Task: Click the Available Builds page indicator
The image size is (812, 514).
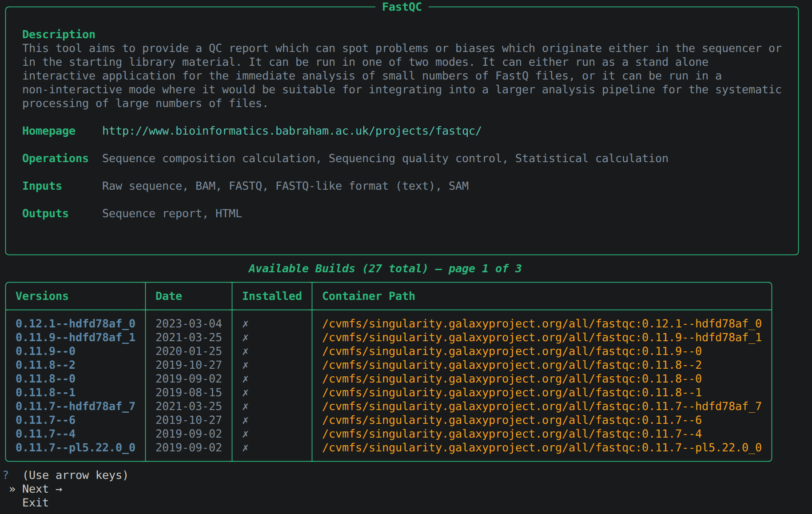Action: 385,269
